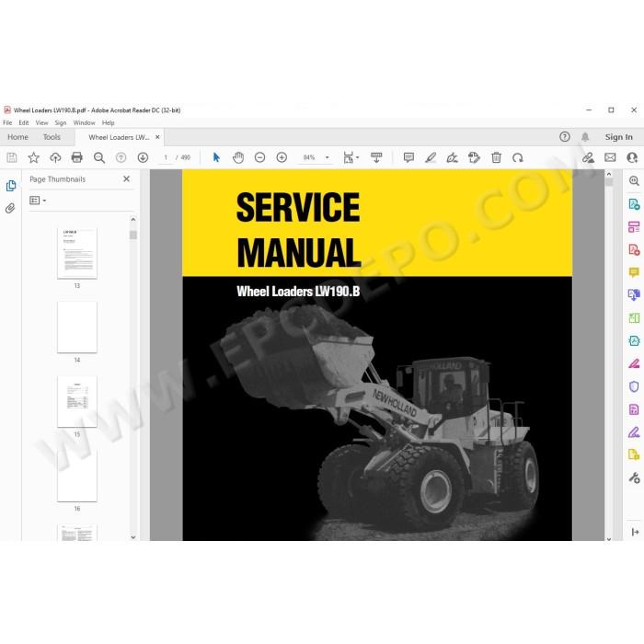Zoom in with plus icon
Viewport: 644px width, 644px height.
(282, 157)
